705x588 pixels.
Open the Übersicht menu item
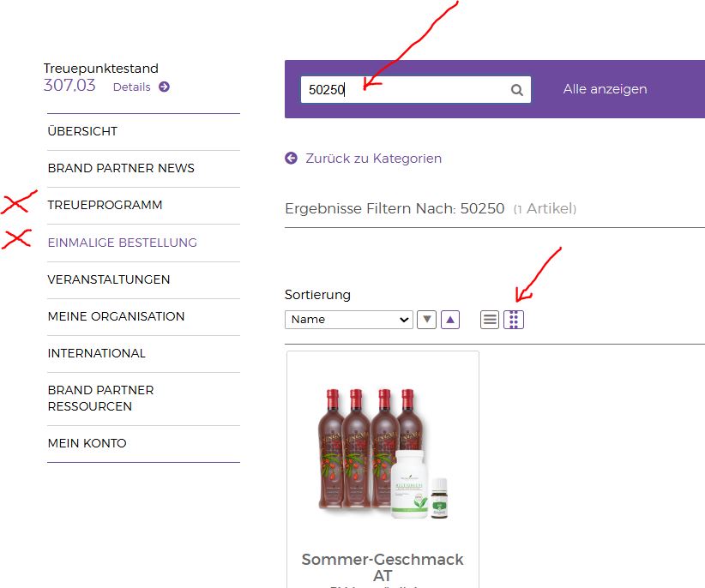point(82,131)
